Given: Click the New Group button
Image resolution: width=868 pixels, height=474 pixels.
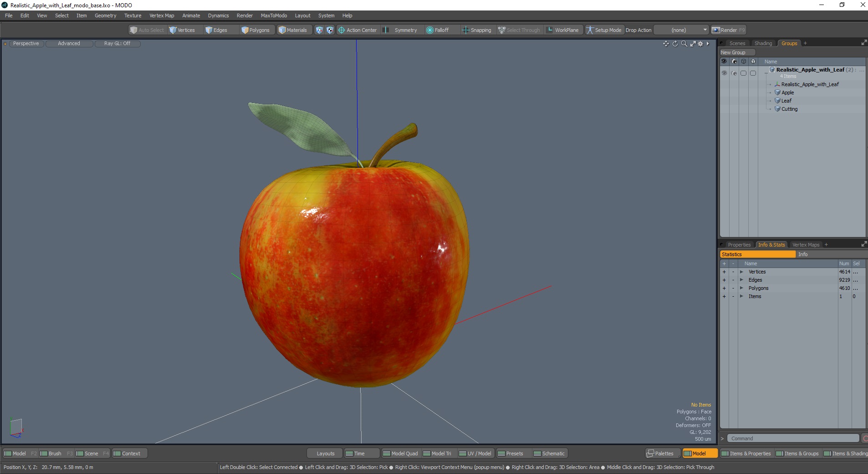Looking at the screenshot, I should [x=737, y=52].
